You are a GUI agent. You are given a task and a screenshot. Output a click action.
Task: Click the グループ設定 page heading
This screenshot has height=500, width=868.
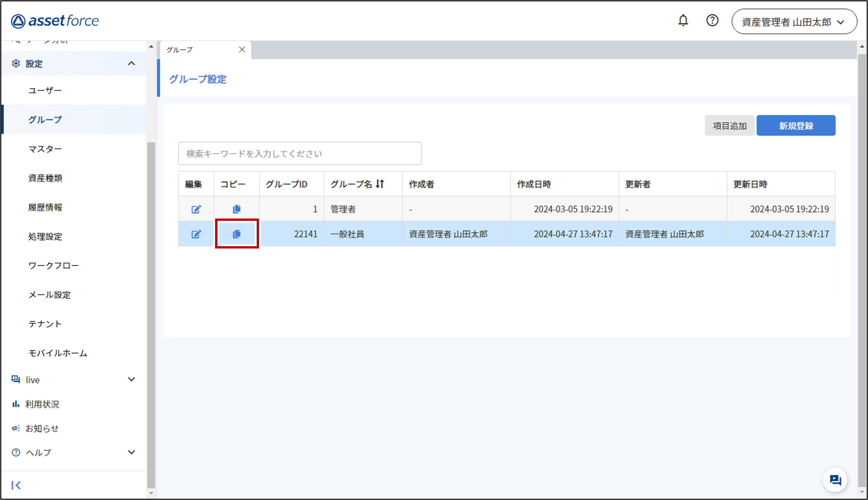tap(198, 79)
